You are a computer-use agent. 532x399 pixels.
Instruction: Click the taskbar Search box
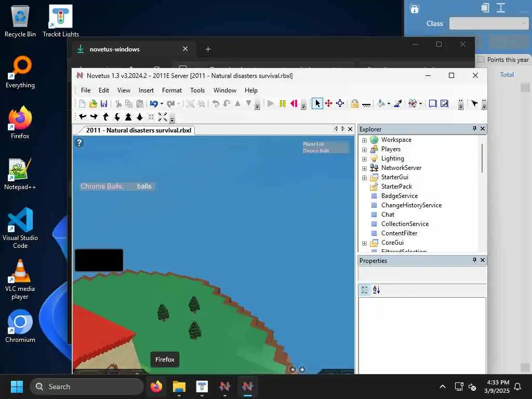[x=87, y=387]
